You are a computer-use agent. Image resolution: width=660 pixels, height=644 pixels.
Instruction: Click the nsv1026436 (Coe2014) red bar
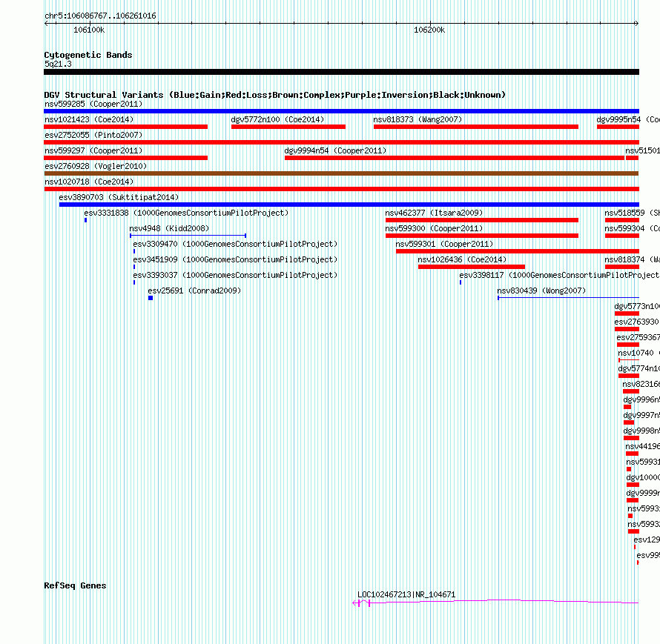coord(472,267)
